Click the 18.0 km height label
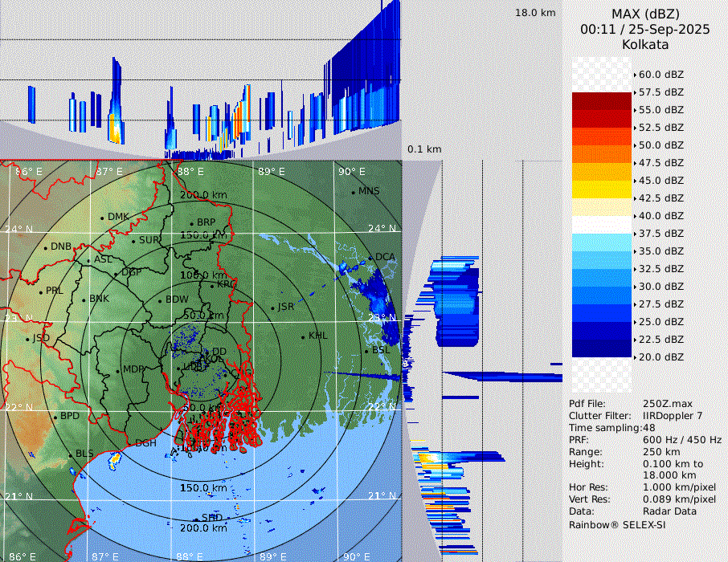This screenshot has height=562, width=728. click(x=535, y=13)
